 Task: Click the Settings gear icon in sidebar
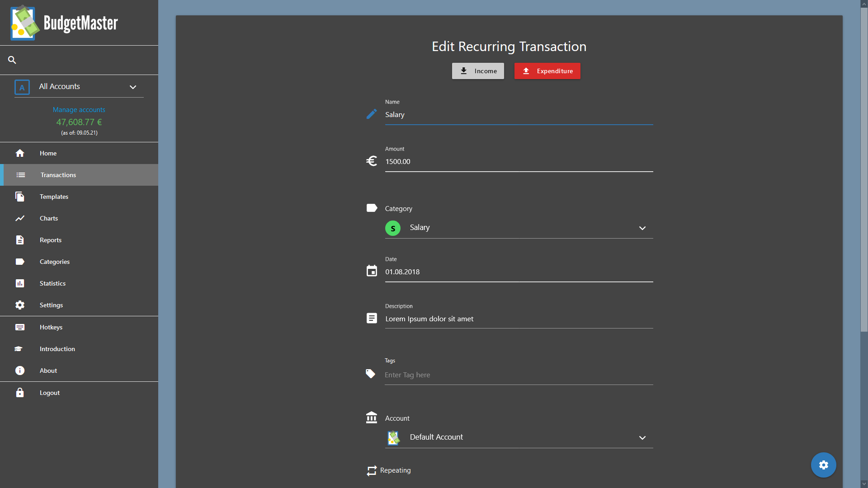point(20,305)
